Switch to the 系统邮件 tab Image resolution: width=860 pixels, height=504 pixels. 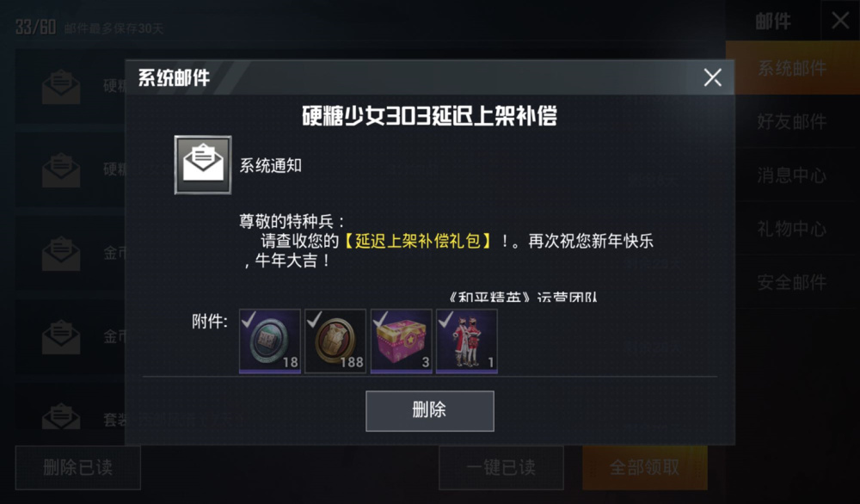pos(793,68)
